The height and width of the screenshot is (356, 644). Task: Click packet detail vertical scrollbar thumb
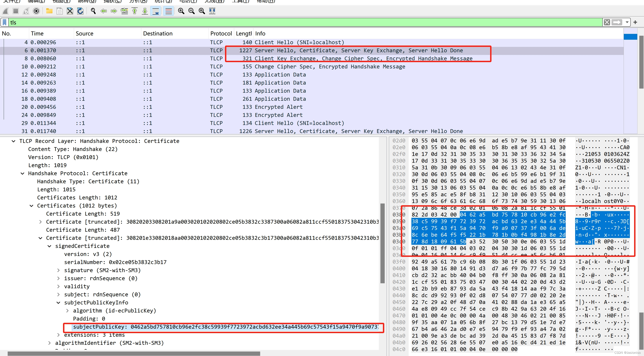[x=382, y=243]
